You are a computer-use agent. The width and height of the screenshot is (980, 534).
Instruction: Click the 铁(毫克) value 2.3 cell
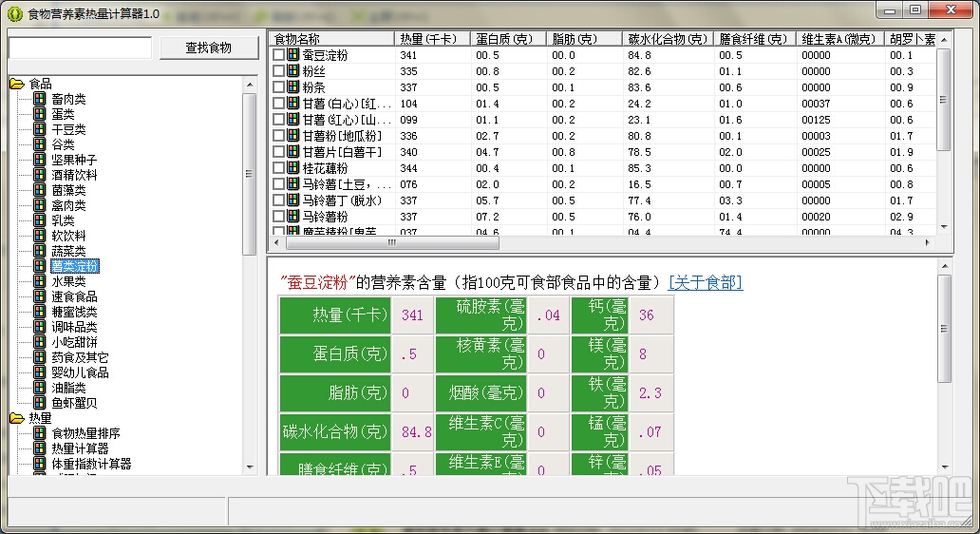tap(650, 392)
